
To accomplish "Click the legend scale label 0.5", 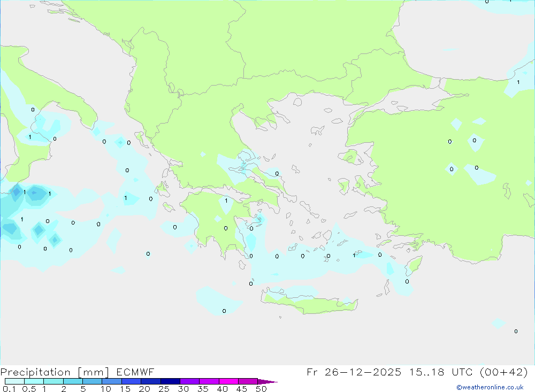I will 29,389.
